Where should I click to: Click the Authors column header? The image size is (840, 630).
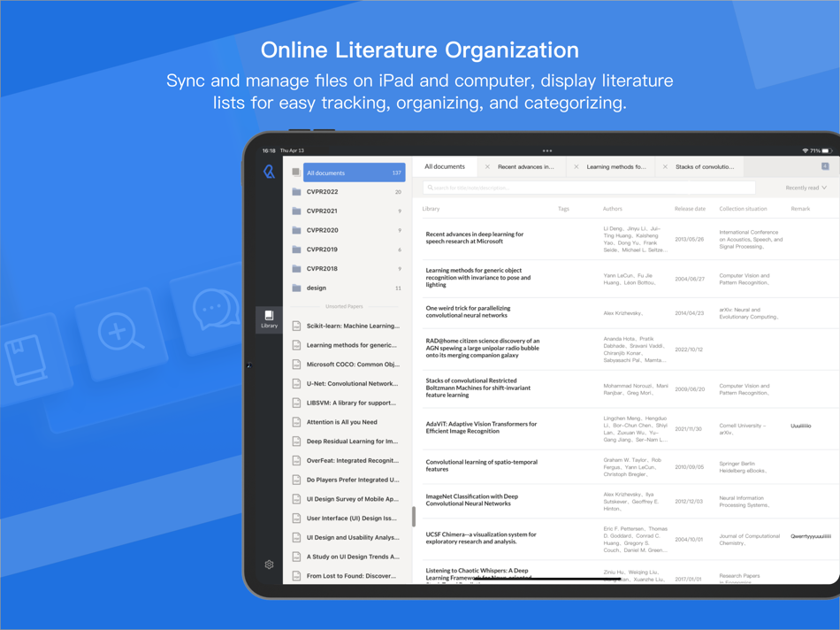[x=613, y=209]
